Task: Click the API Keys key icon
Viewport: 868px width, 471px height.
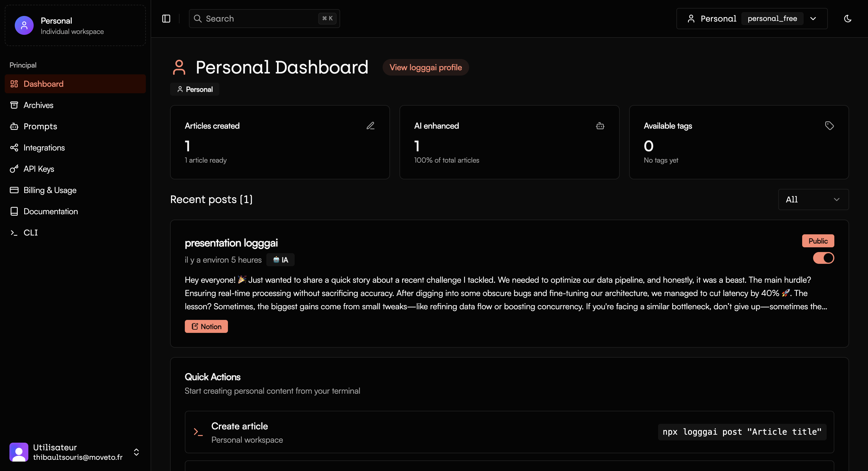Action: [14, 169]
